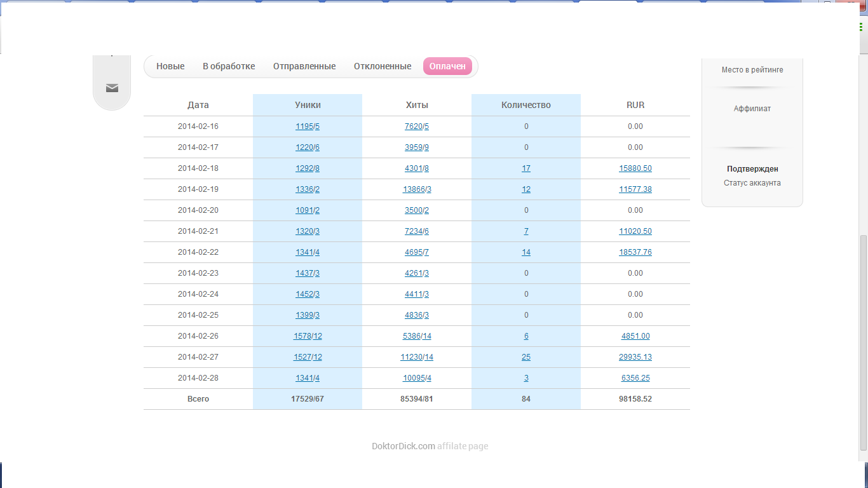This screenshot has height=488, width=868.
Task: Click quantity link 25 for 2014-02-27
Action: tap(526, 357)
